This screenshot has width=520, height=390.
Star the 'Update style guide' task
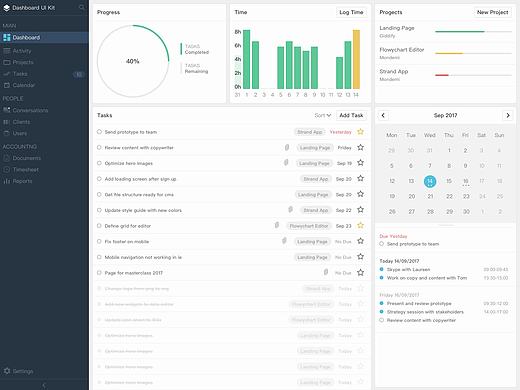(360, 210)
